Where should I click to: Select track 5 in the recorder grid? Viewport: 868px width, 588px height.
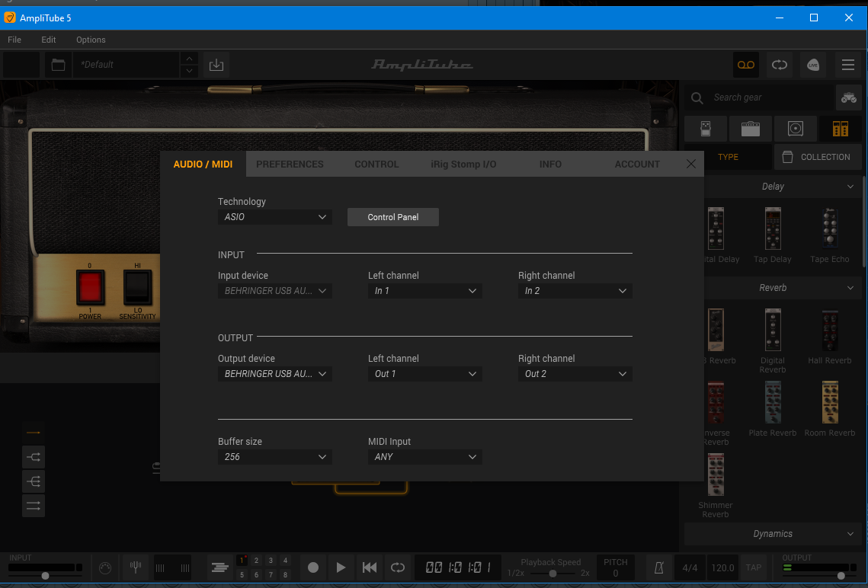(x=242, y=575)
